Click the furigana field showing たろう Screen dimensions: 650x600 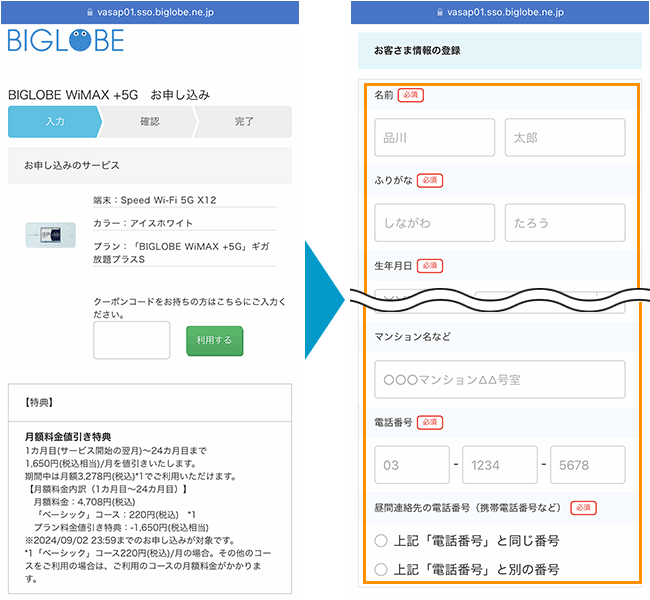(565, 223)
